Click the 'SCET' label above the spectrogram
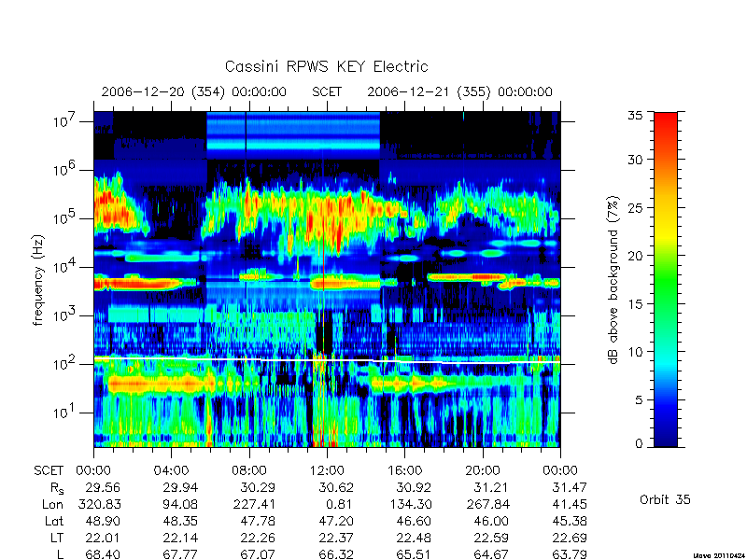The height and width of the screenshot is (560, 747). point(327,91)
